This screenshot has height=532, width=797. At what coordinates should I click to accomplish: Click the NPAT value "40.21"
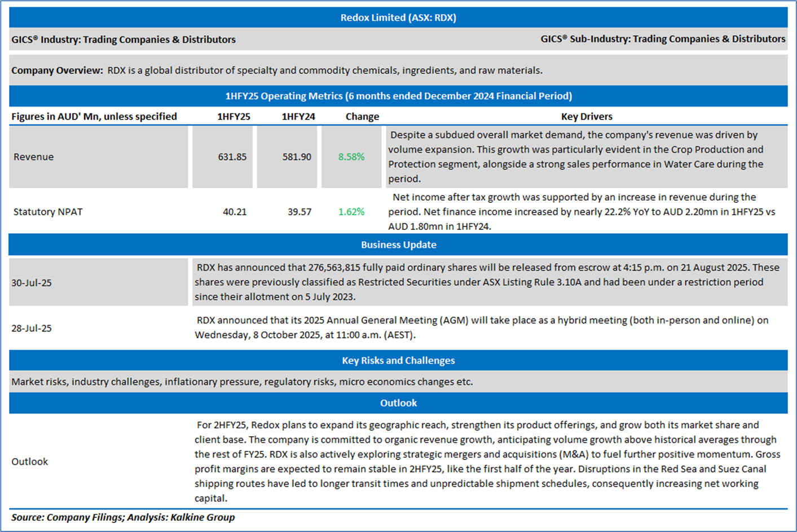235,212
